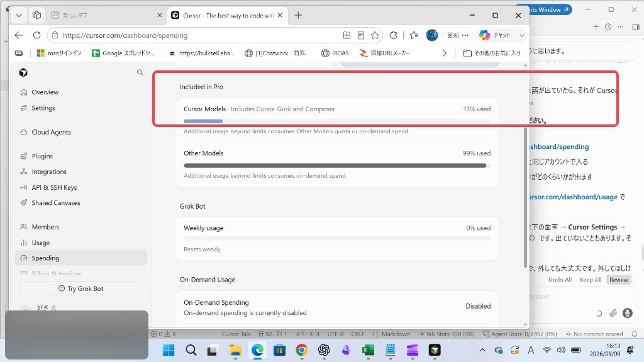Screen dimensions: 644x362
Task: Click the Weekly usage progress bar
Action: coord(337,238)
